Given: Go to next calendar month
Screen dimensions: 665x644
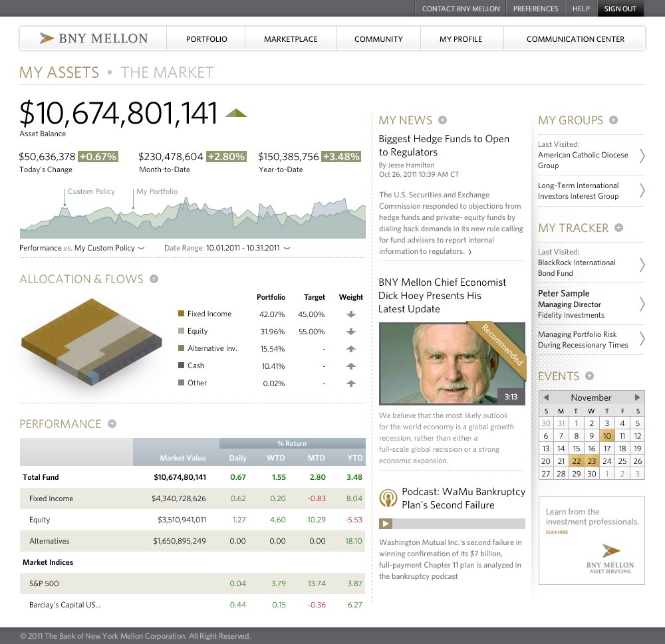Looking at the screenshot, I should [x=637, y=397].
